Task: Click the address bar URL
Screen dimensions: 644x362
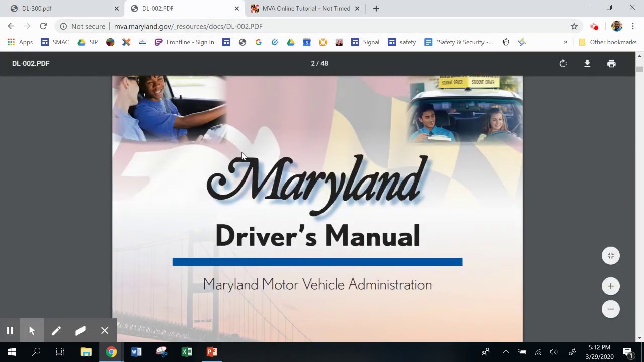Action: coord(188,26)
